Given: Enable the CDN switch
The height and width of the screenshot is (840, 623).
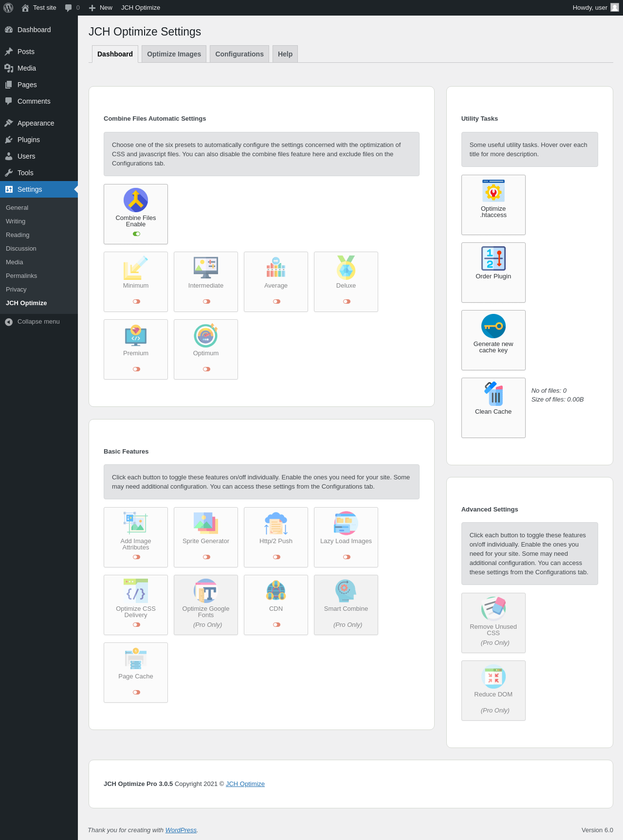Looking at the screenshot, I should coord(276,625).
